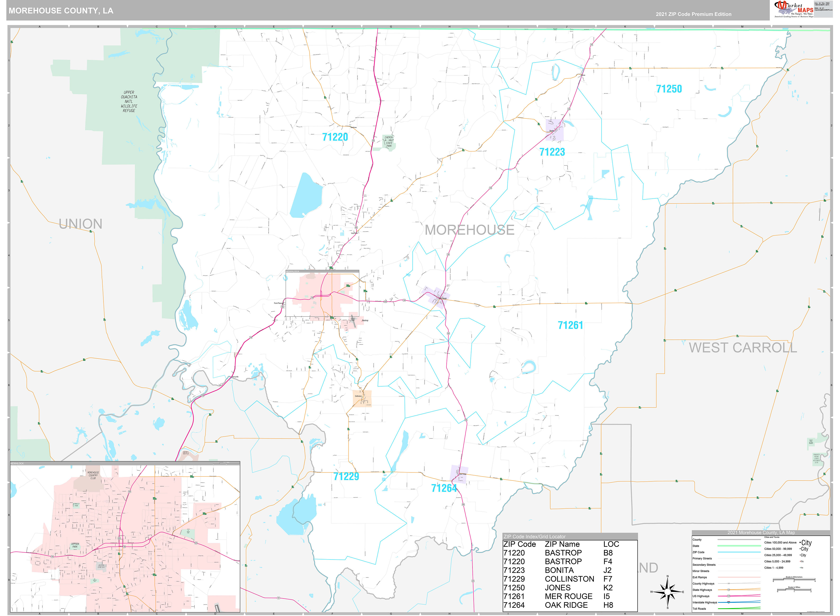Screen dimensions: 840x616
Task: Click the 'ZIP Code Index/Grid Locator' header bar
Action: (534, 537)
